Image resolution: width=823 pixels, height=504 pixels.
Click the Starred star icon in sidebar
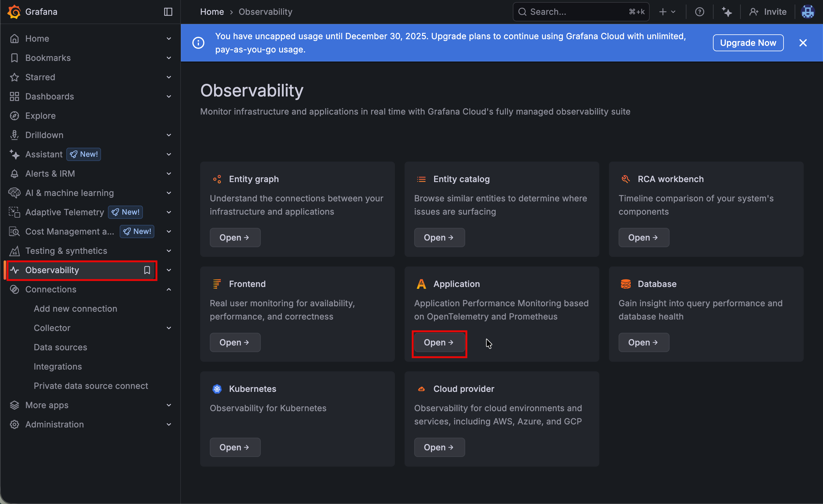pyautogui.click(x=14, y=77)
